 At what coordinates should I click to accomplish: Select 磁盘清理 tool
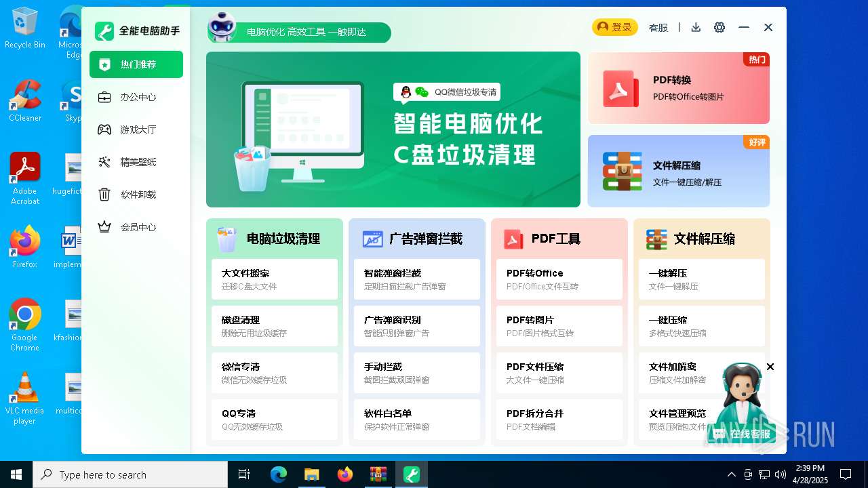coord(275,326)
